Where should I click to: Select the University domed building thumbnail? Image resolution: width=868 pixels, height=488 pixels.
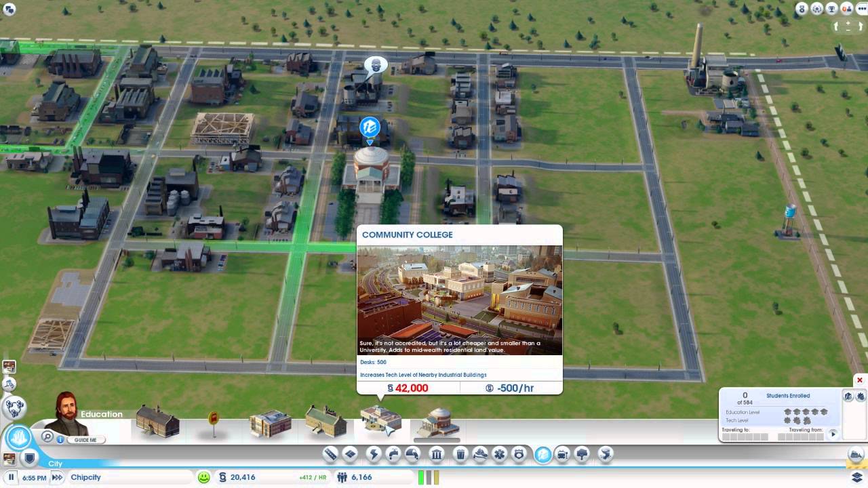pos(438,423)
